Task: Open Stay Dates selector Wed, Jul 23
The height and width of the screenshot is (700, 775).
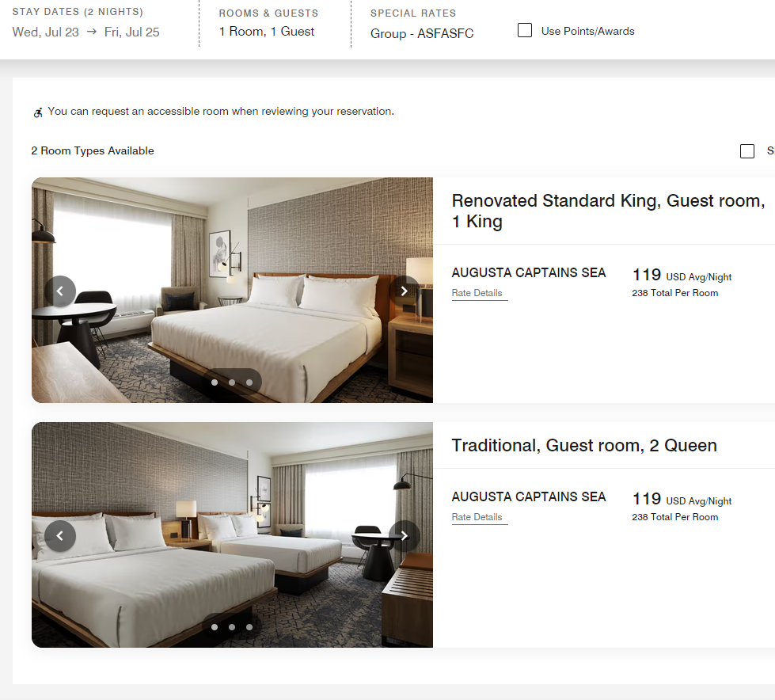Action: point(86,24)
